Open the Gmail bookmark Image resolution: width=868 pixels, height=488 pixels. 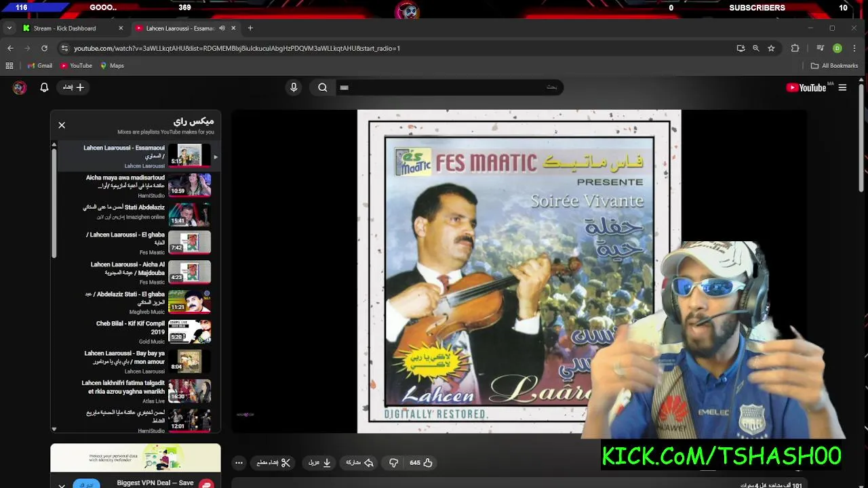pyautogui.click(x=40, y=66)
